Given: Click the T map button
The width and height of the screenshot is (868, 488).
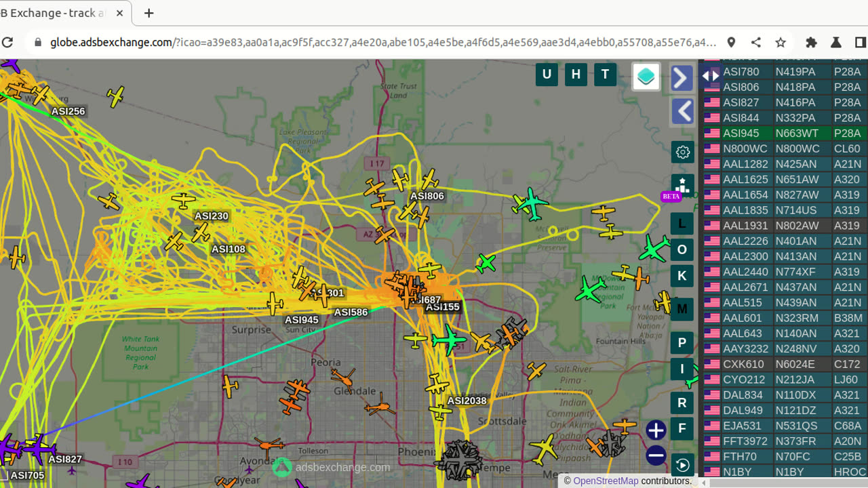Looking at the screenshot, I should point(606,75).
